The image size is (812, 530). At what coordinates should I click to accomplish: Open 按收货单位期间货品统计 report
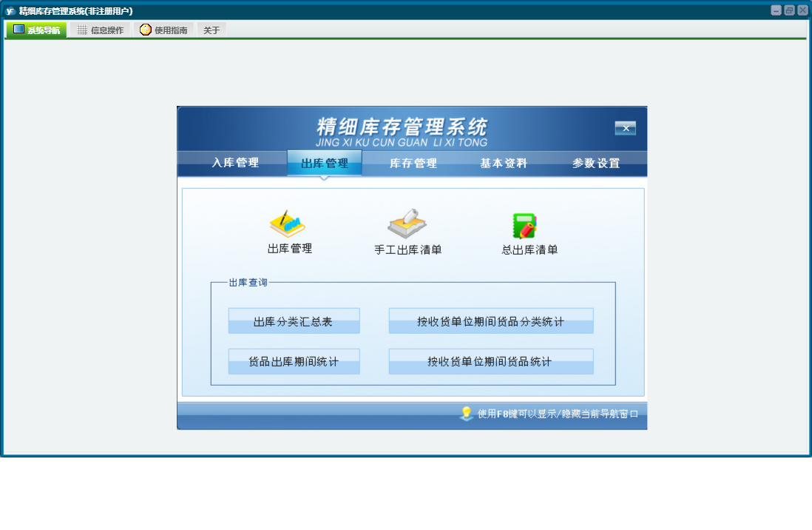pos(490,361)
